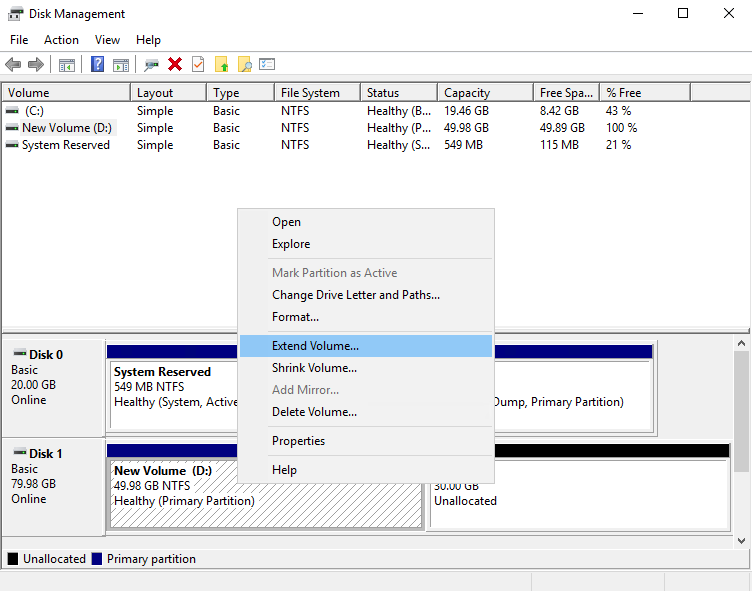Select Extend Volume... in the context menu
752x591 pixels.
pos(365,346)
